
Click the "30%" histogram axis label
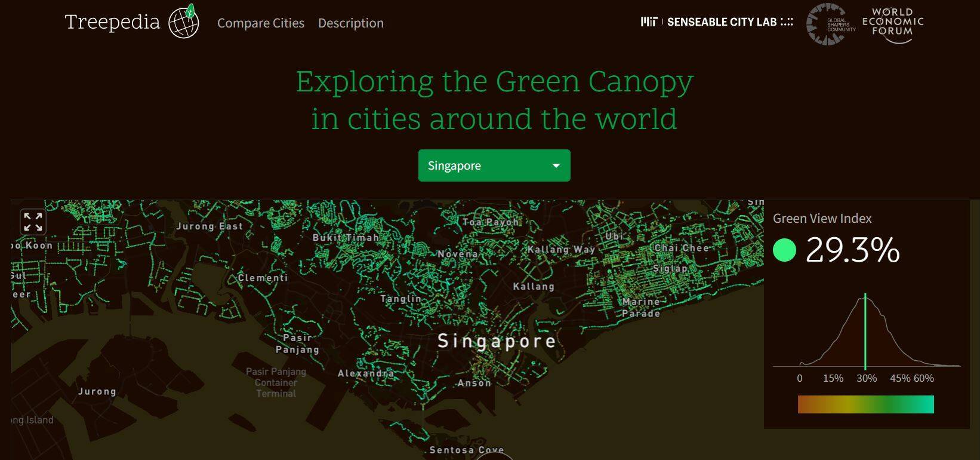pyautogui.click(x=867, y=378)
